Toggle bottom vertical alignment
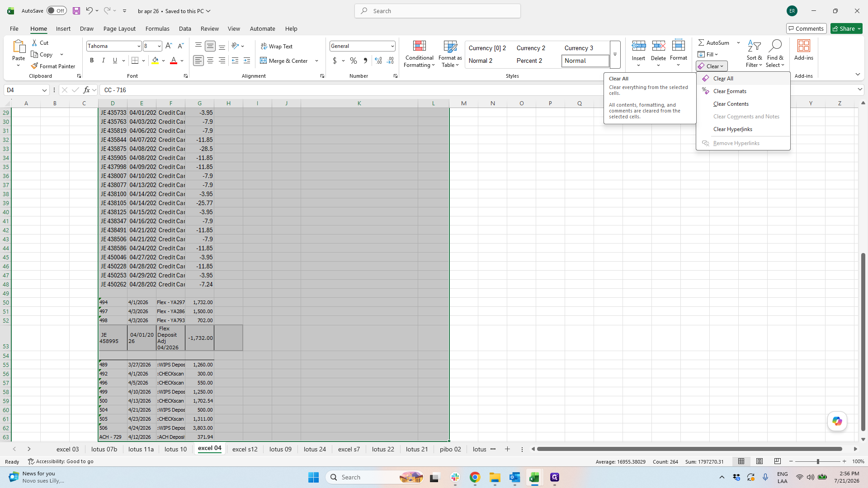The height and width of the screenshot is (488, 868). pyautogui.click(x=222, y=46)
